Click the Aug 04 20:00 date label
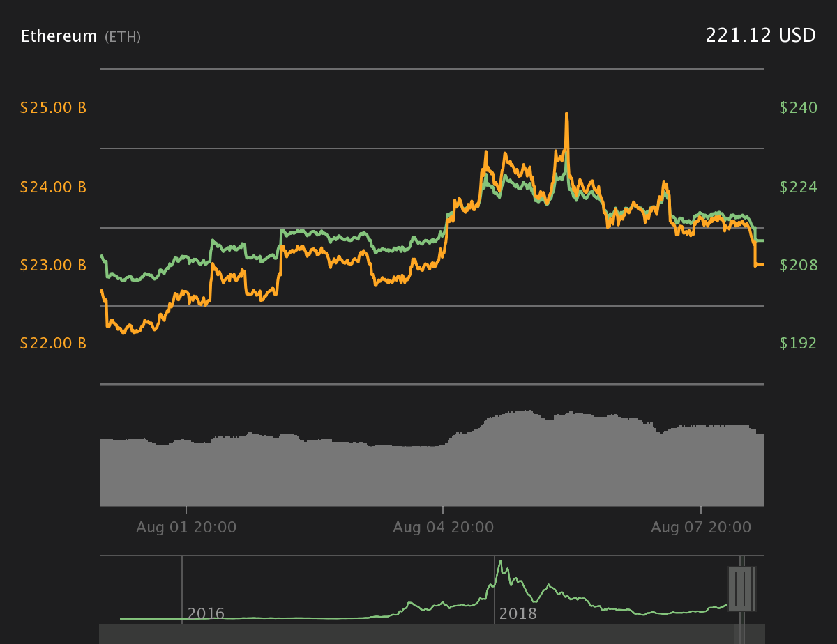This screenshot has width=837, height=644. 443,528
